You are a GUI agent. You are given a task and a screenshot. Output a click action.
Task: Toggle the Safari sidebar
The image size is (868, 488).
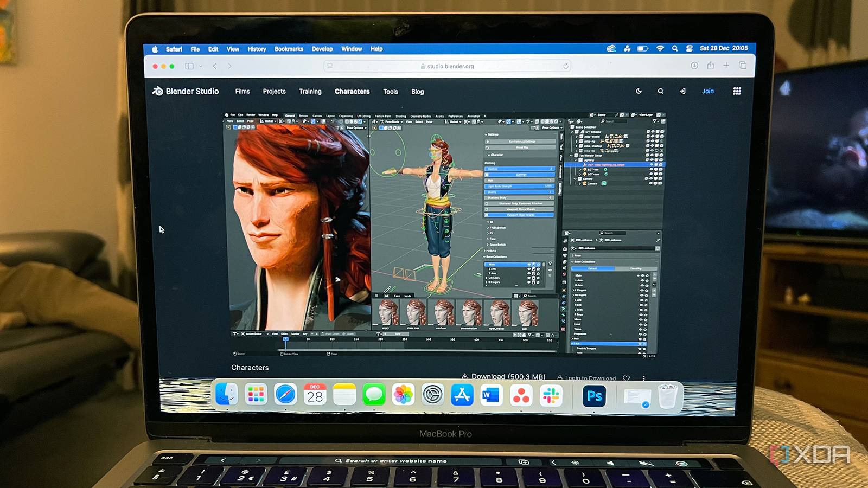[189, 66]
